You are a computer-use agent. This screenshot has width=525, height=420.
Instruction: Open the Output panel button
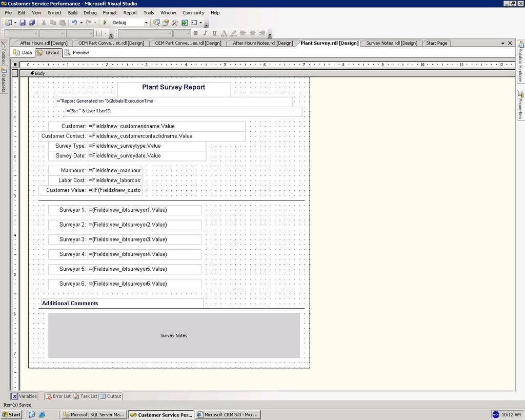[111, 396]
